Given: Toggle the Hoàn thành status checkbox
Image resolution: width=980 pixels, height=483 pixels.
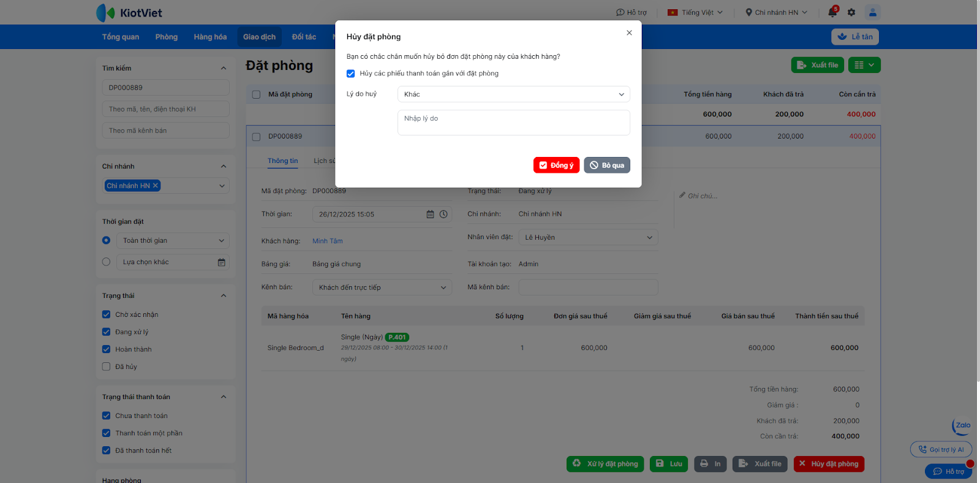Looking at the screenshot, I should pos(107,349).
